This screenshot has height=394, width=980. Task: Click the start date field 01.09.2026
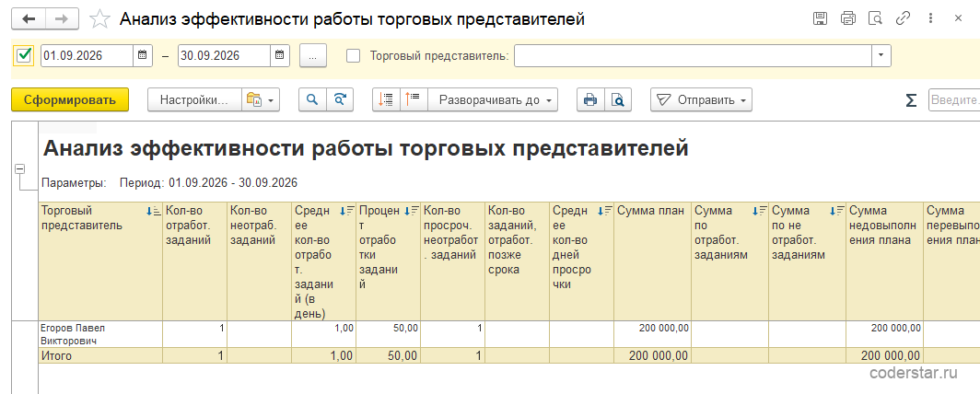pos(87,55)
